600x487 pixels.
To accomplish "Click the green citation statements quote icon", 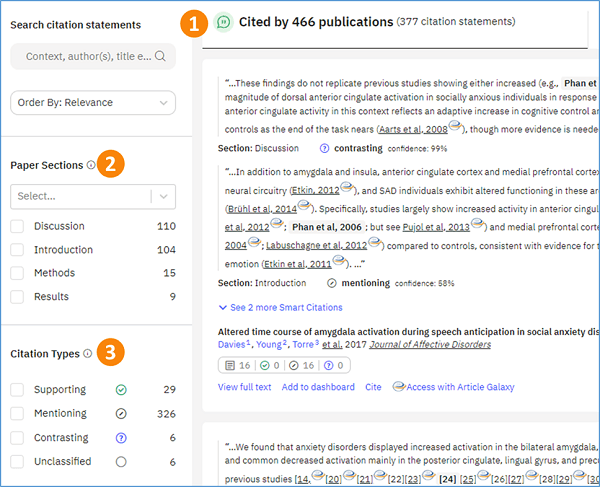I will tap(223, 22).
